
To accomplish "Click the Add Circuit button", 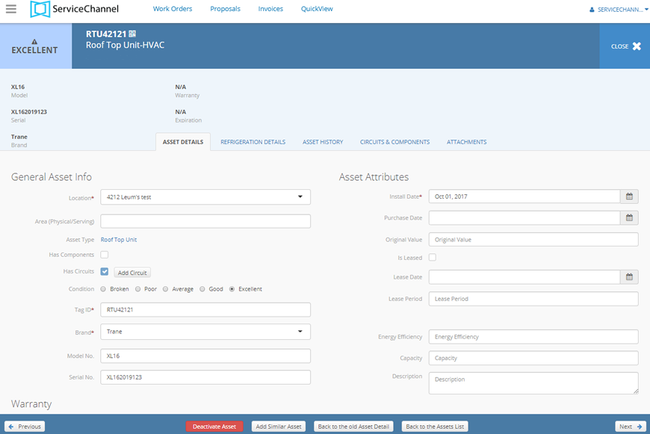I will pos(132,272).
